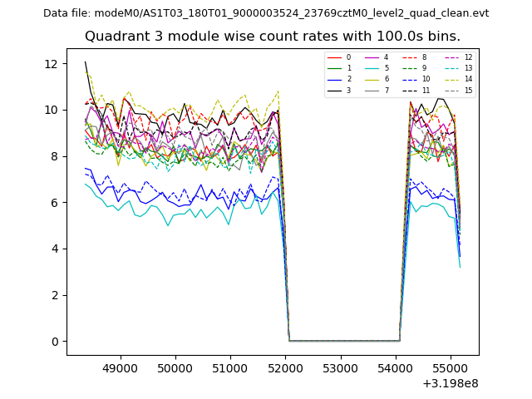Click the x-axis offset label +3.198e8
The height and width of the screenshot is (399, 532).
pos(451,383)
